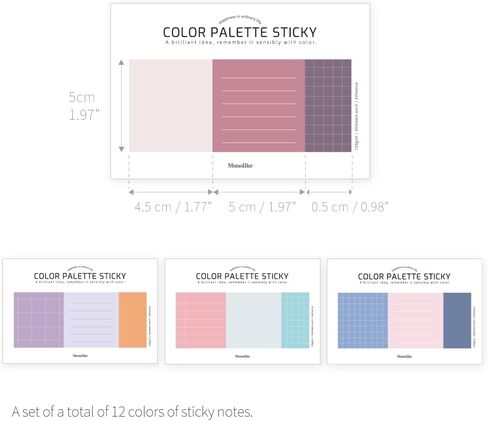Click the 0.5 cm / 0.98" width label

tap(350, 207)
